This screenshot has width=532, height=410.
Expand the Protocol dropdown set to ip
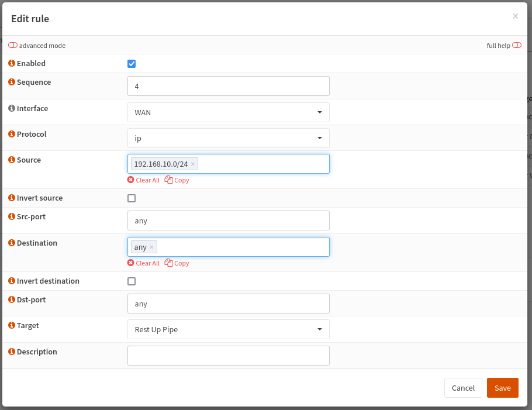(x=228, y=137)
